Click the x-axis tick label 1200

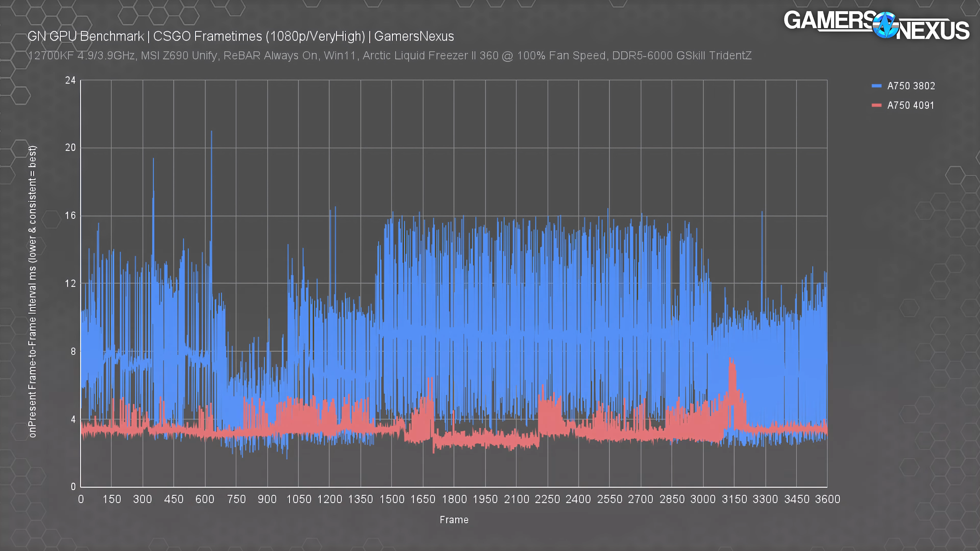click(x=330, y=499)
